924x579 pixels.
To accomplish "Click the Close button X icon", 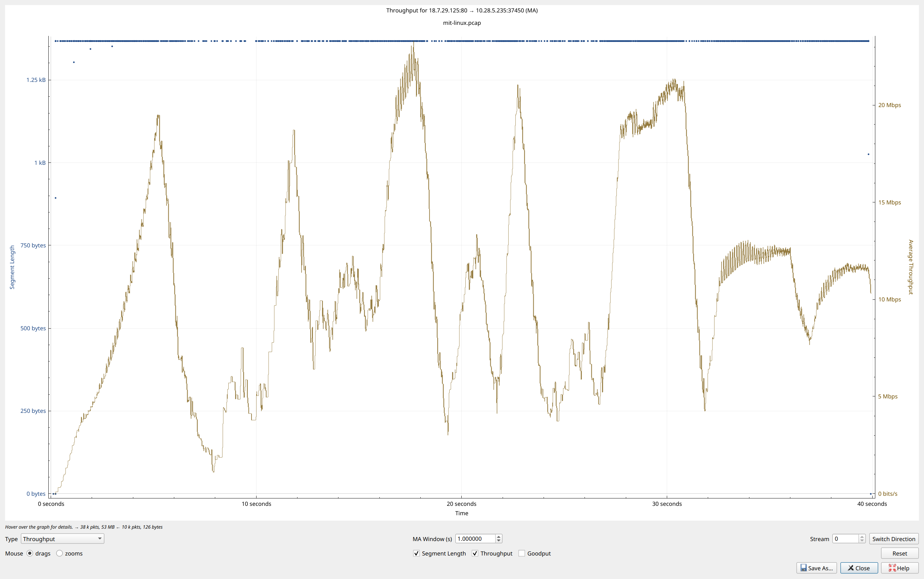I will [x=850, y=568].
